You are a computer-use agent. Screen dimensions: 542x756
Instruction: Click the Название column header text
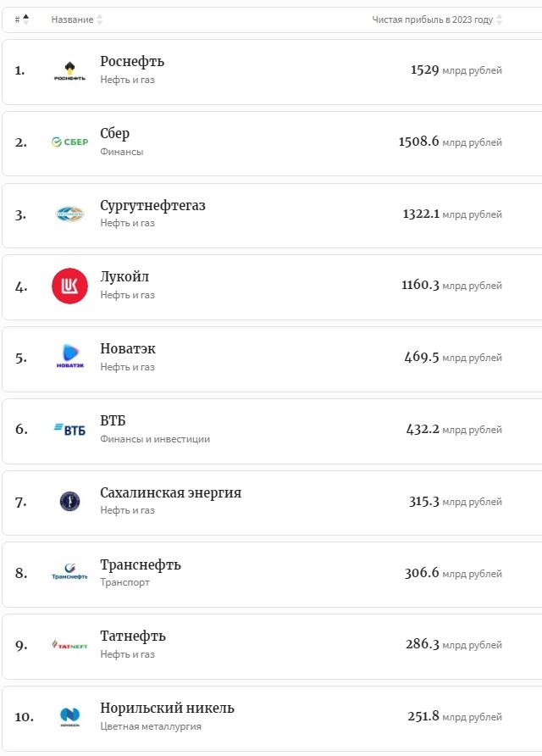72,19
